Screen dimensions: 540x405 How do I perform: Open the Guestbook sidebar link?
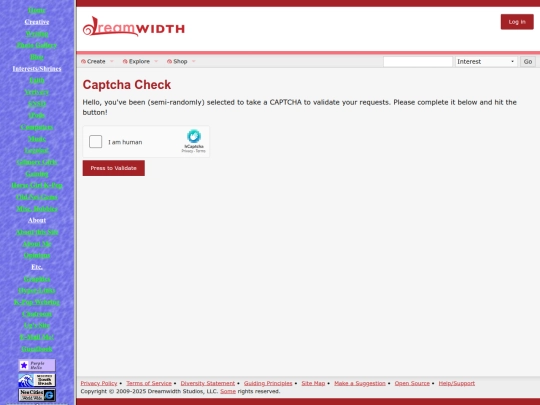[x=37, y=349]
